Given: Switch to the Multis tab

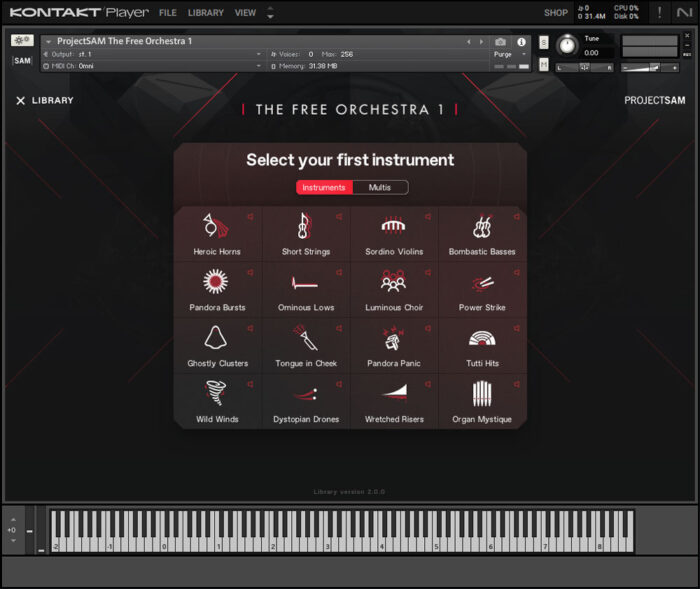Looking at the screenshot, I should pos(380,188).
